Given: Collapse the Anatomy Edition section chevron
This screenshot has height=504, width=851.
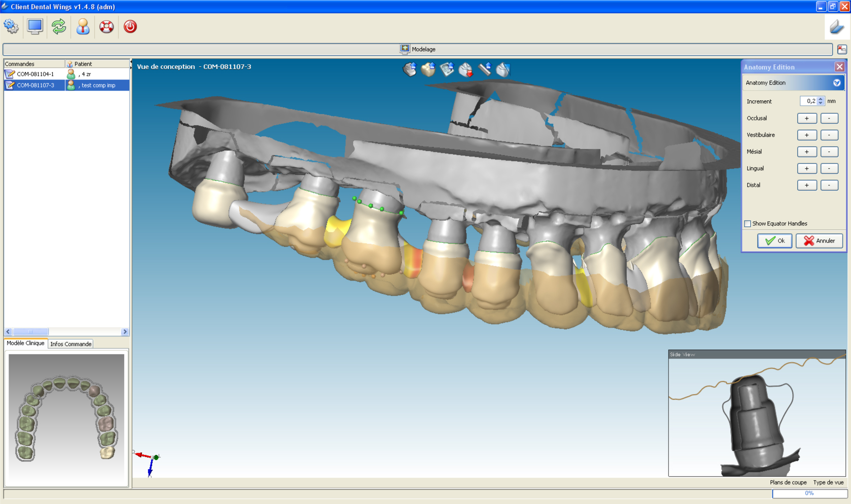Looking at the screenshot, I should coord(837,83).
